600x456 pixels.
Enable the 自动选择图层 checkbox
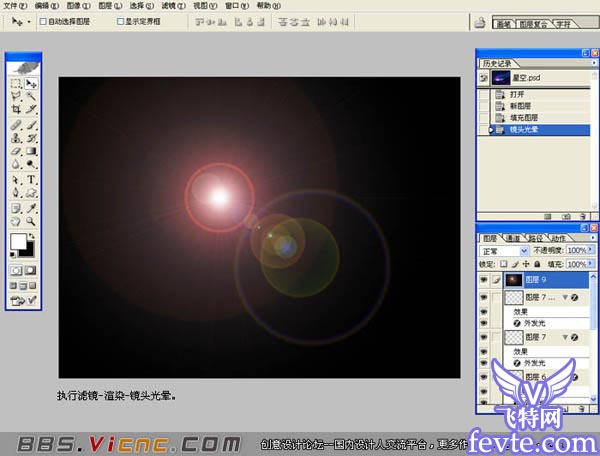tap(42, 20)
